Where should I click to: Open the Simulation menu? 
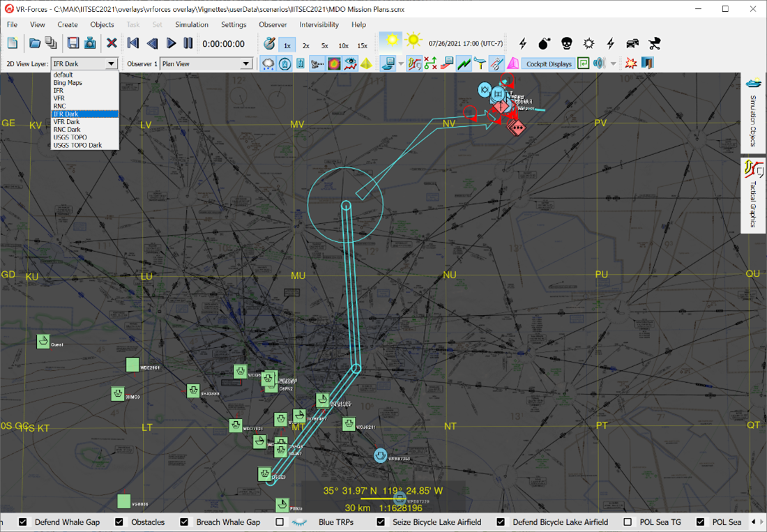[192, 24]
